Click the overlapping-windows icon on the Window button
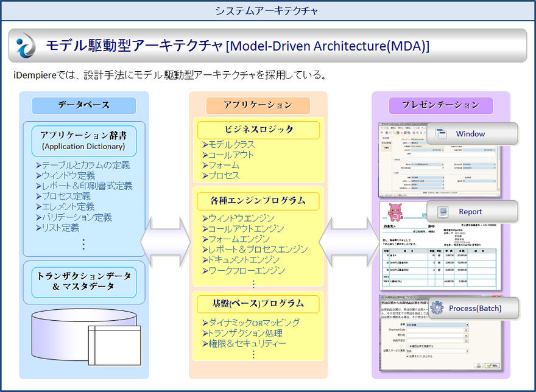Image resolution: width=536 pixels, height=392 pixels. pyautogui.click(x=441, y=133)
